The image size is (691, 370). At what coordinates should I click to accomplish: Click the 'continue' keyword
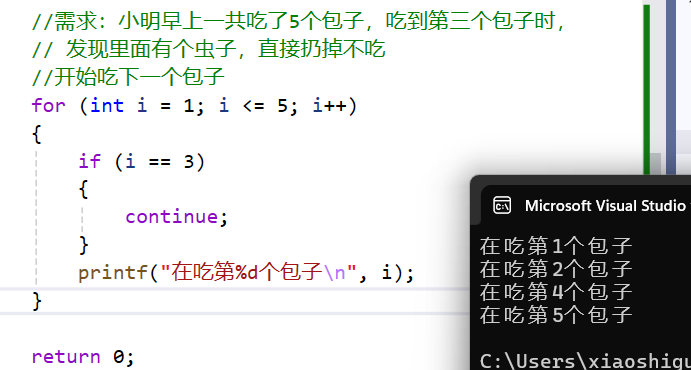[172, 217]
